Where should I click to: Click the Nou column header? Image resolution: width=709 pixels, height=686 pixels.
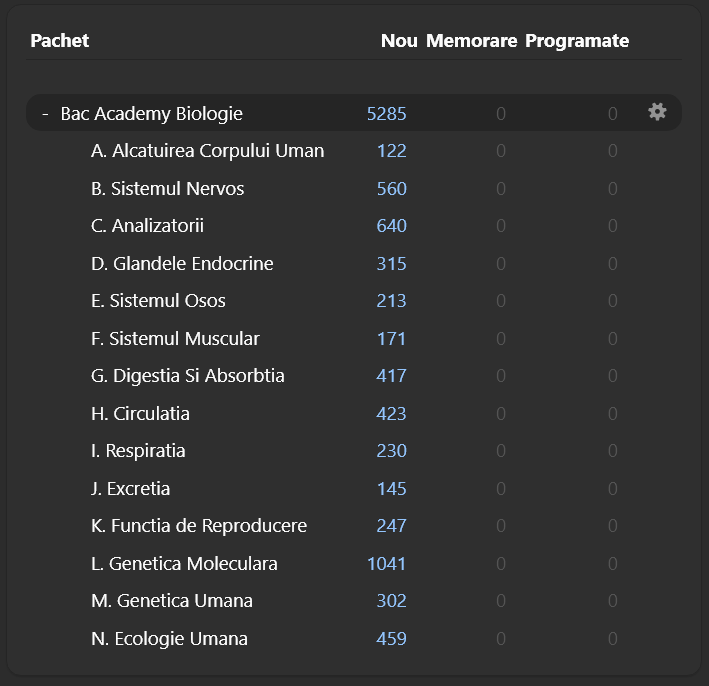click(399, 41)
